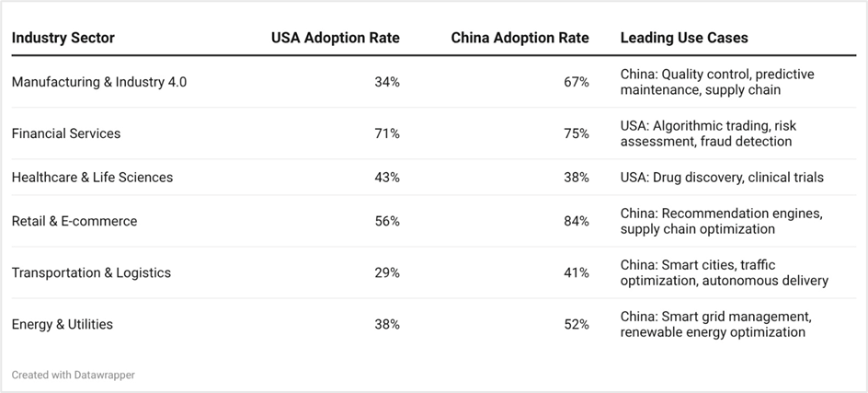Click the 71% USA financial value
The height and width of the screenshot is (393, 868).
coord(387,133)
